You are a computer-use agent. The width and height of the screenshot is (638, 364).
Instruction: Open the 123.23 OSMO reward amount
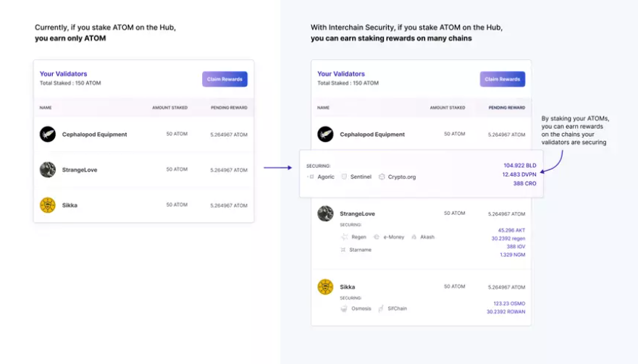click(x=509, y=303)
